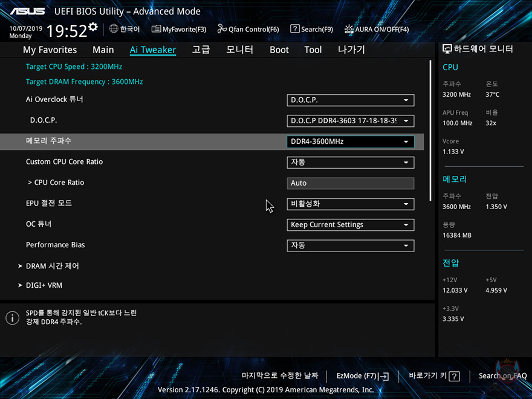Screen dimensions: 532x399
Task: Click the settings gear icon beside the clock
Action: [x=93, y=27]
